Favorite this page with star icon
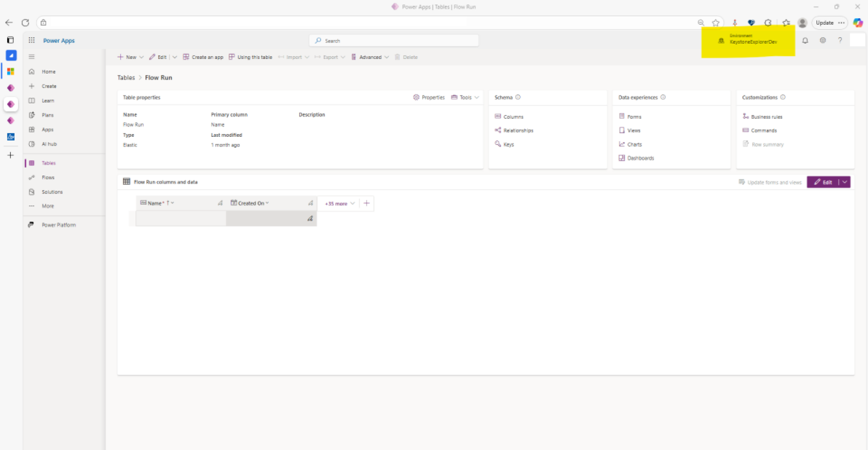The height and width of the screenshot is (450, 868). tap(716, 23)
